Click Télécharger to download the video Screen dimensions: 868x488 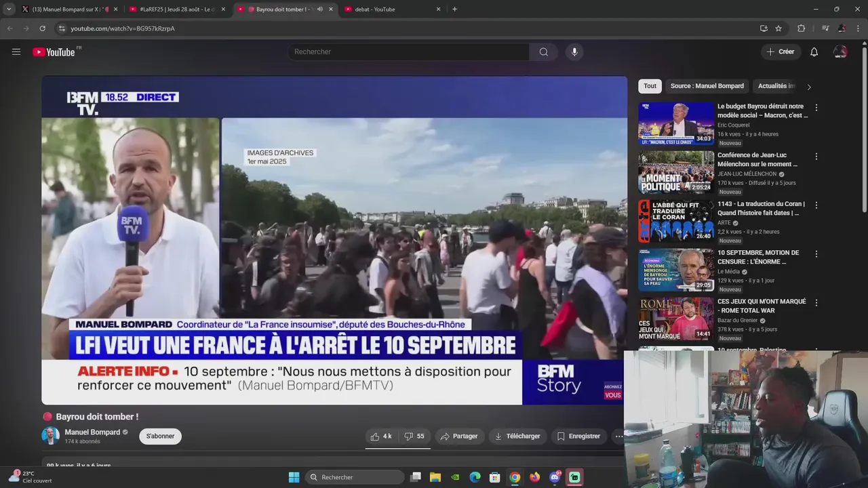[x=517, y=436]
